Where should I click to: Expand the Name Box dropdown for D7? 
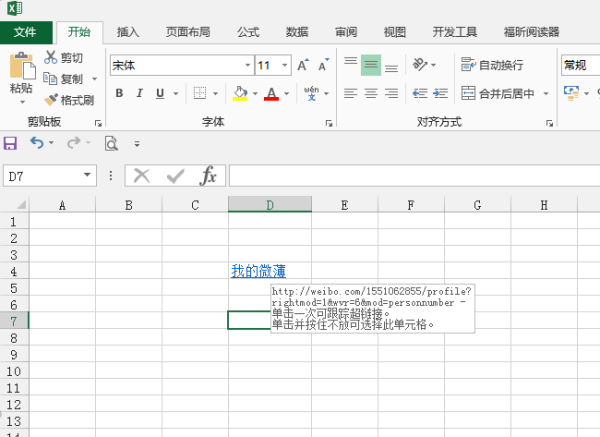(x=87, y=176)
